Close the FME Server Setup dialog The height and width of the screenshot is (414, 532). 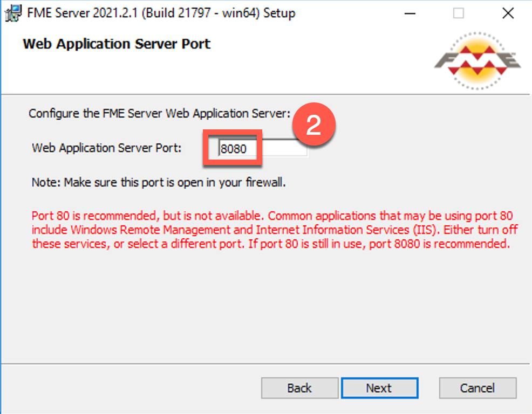508,13
